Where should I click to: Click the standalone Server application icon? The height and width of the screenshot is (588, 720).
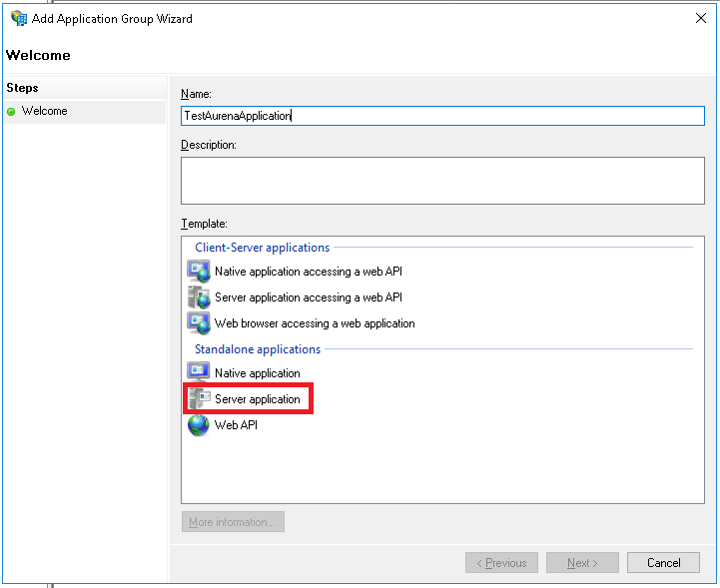tap(199, 399)
